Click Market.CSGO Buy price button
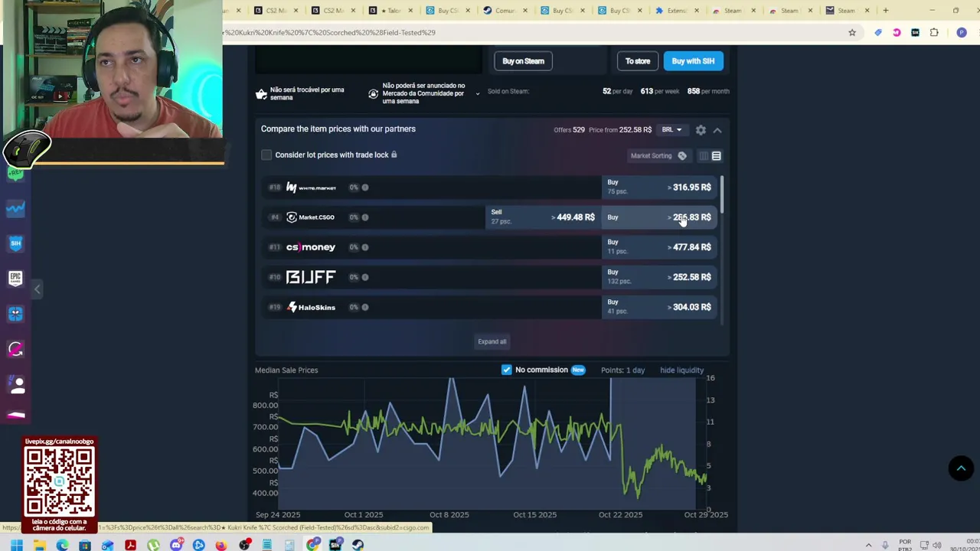Image resolution: width=980 pixels, height=551 pixels. pyautogui.click(x=659, y=217)
